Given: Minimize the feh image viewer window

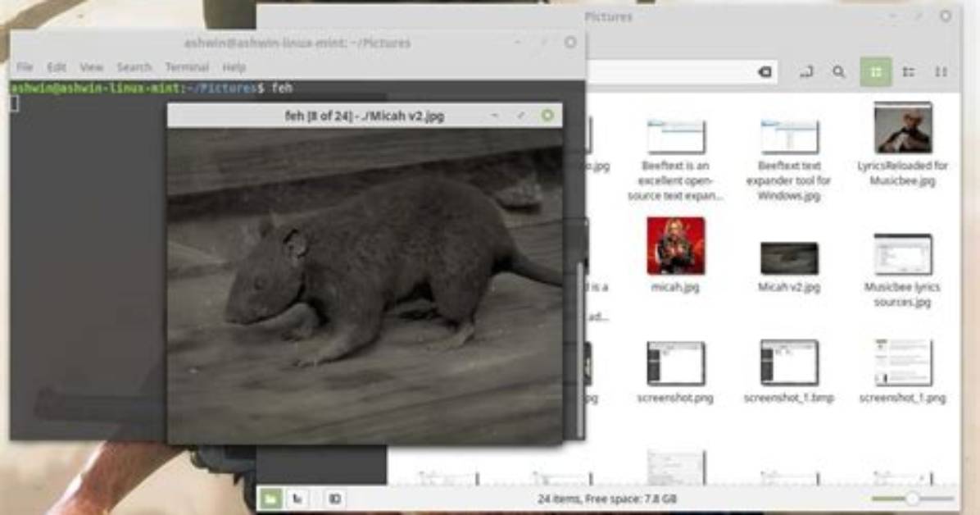Looking at the screenshot, I should click(x=494, y=115).
